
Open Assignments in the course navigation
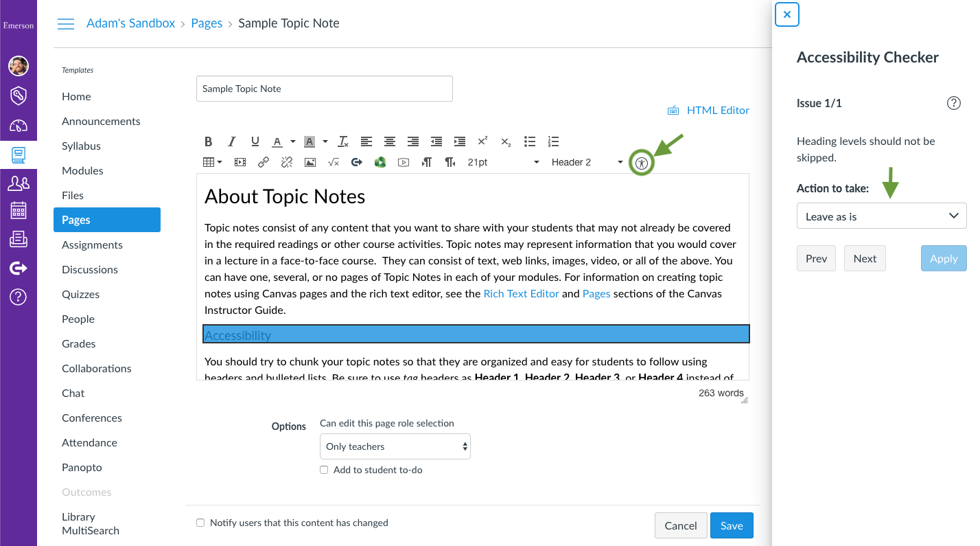(92, 244)
